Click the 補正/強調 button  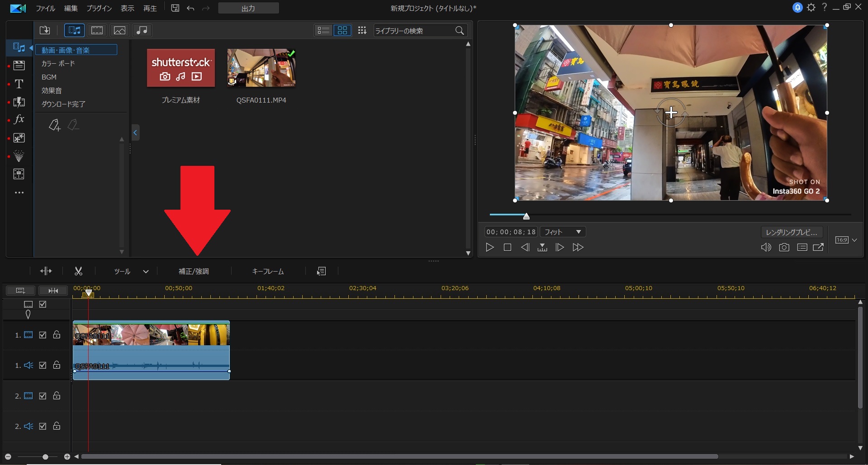194,271
